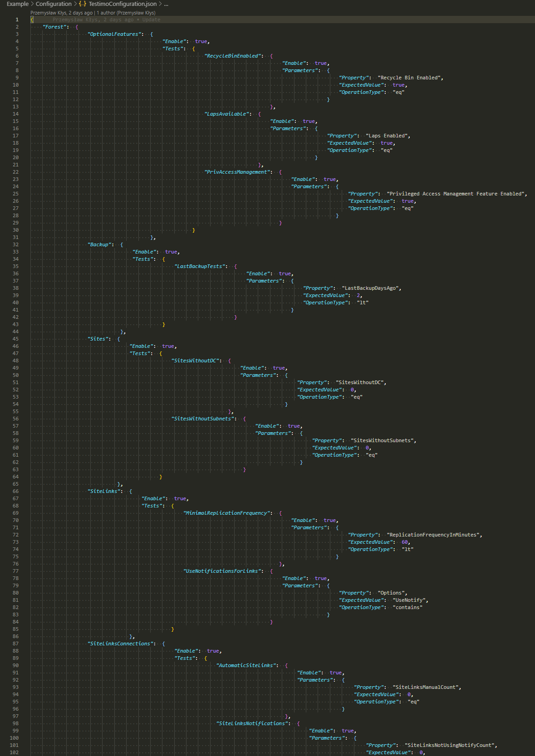Viewport: 535px width, 756px height.
Task: Click the "SiteLinksNotifications" key
Action: click(x=253, y=723)
